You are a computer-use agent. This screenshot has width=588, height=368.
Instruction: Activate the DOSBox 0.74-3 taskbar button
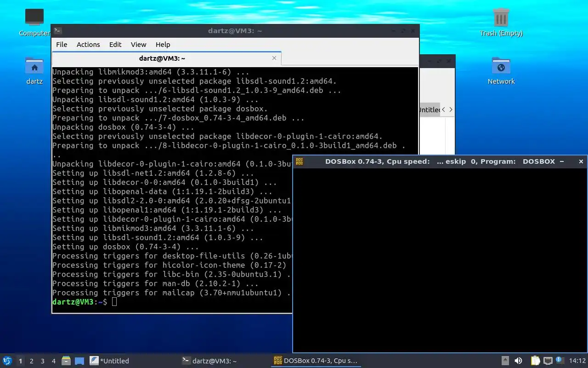point(316,361)
